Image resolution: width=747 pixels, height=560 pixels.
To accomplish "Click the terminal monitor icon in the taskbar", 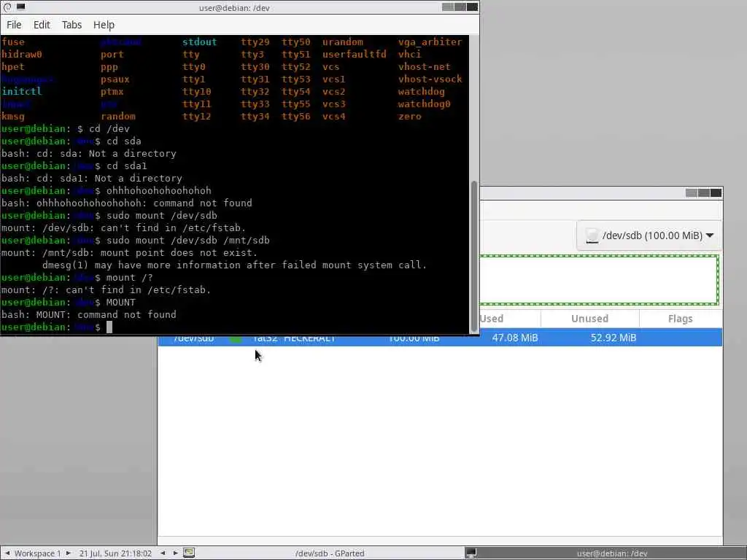I will click(471, 553).
